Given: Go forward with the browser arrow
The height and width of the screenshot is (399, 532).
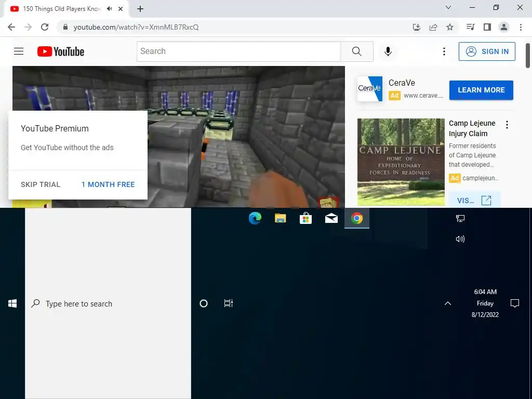Looking at the screenshot, I should (x=28, y=27).
